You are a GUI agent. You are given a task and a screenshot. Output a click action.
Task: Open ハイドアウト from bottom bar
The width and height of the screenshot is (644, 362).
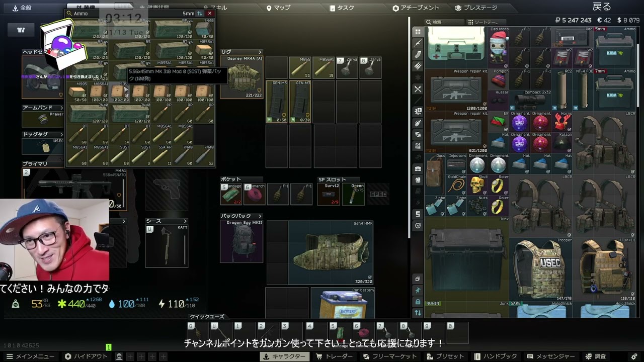coord(86,356)
